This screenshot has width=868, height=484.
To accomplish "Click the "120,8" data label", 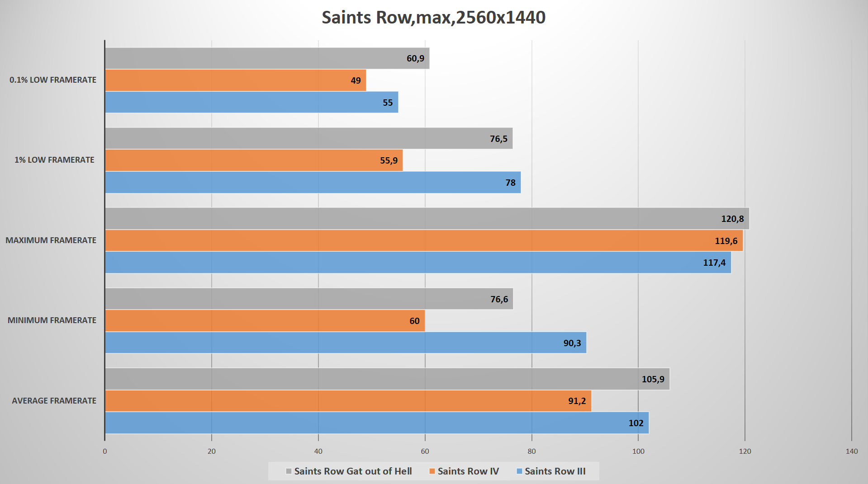I will [x=732, y=219].
